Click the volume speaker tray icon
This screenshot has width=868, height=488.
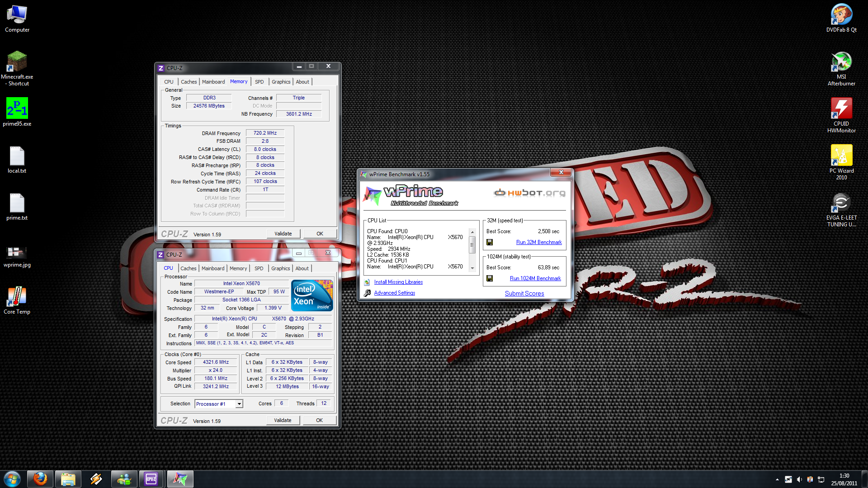click(799, 479)
